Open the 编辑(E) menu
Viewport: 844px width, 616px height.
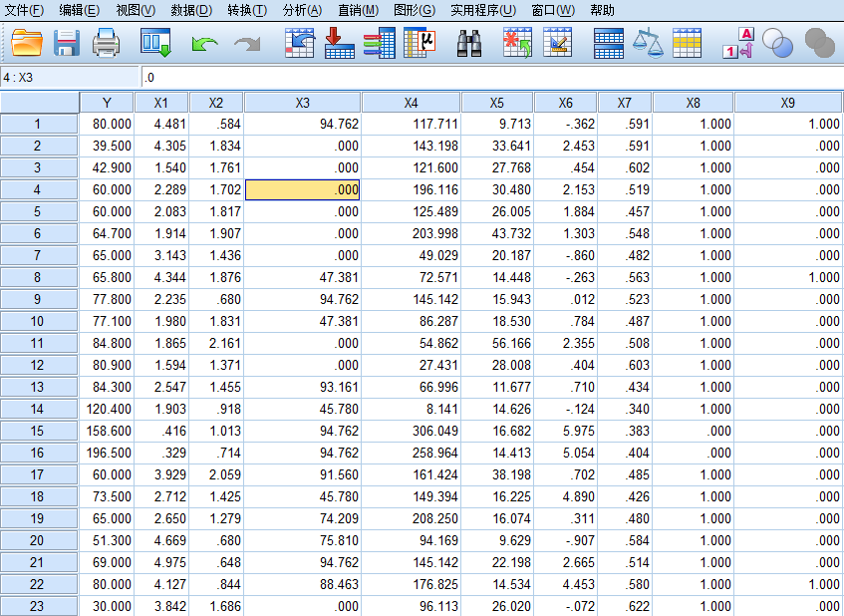point(79,10)
